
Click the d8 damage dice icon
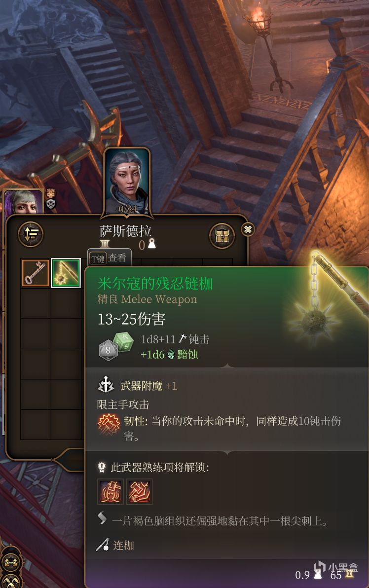tap(108, 351)
